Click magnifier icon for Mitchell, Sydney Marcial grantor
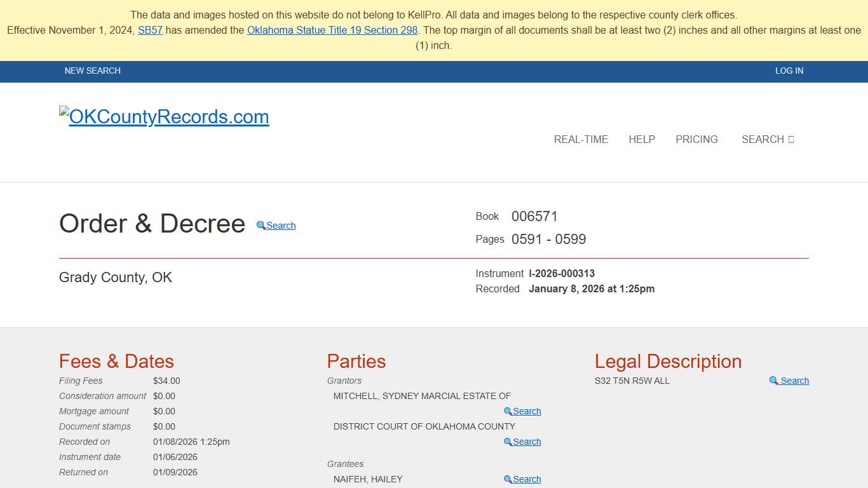Screen dimensions: 868x488 tap(508, 412)
